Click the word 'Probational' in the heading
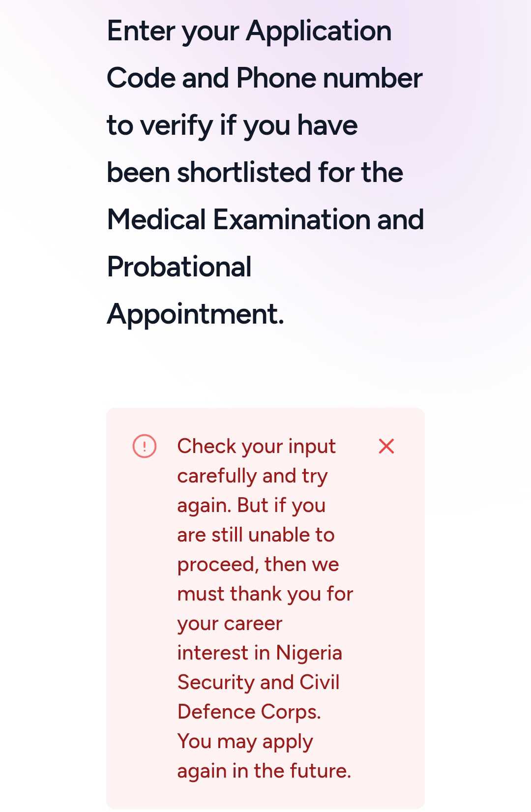Image resolution: width=531 pixels, height=812 pixels. (179, 267)
